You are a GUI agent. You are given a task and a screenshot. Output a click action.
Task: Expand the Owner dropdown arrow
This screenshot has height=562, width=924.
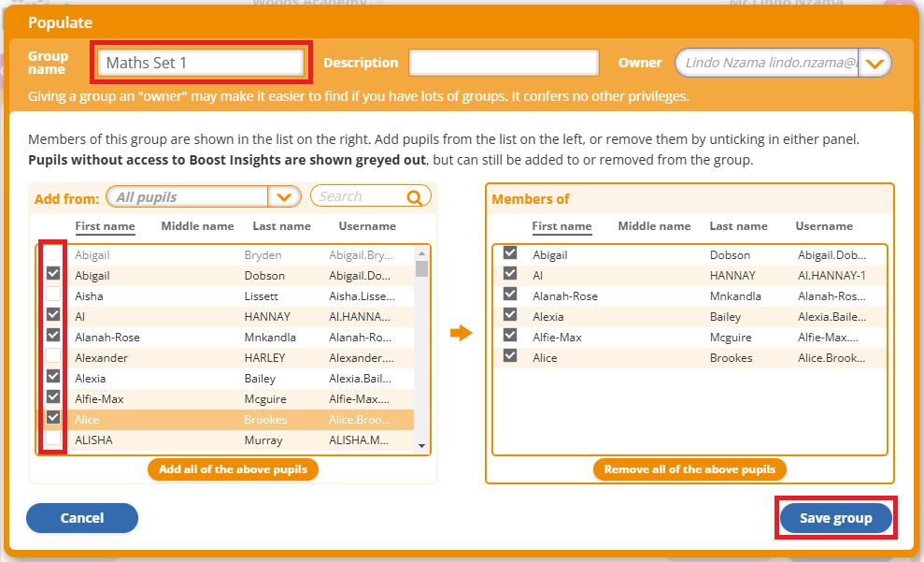[x=874, y=64]
